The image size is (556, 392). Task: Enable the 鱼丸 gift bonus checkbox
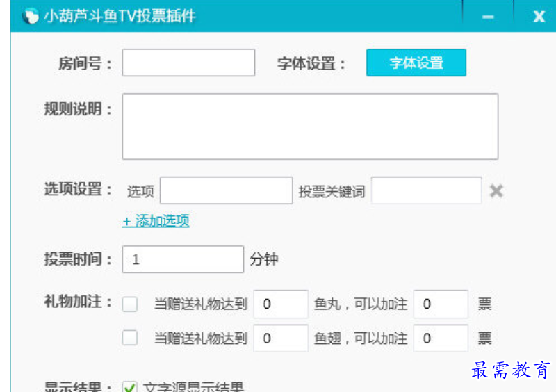point(130,304)
